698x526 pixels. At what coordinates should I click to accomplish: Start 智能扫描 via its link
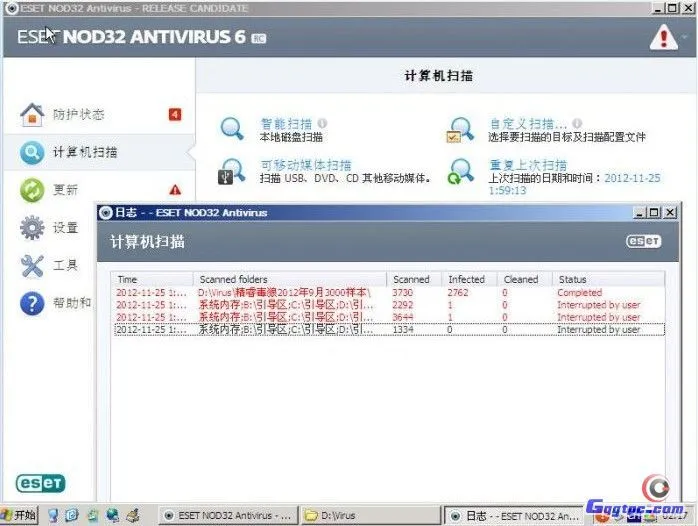coord(286,123)
